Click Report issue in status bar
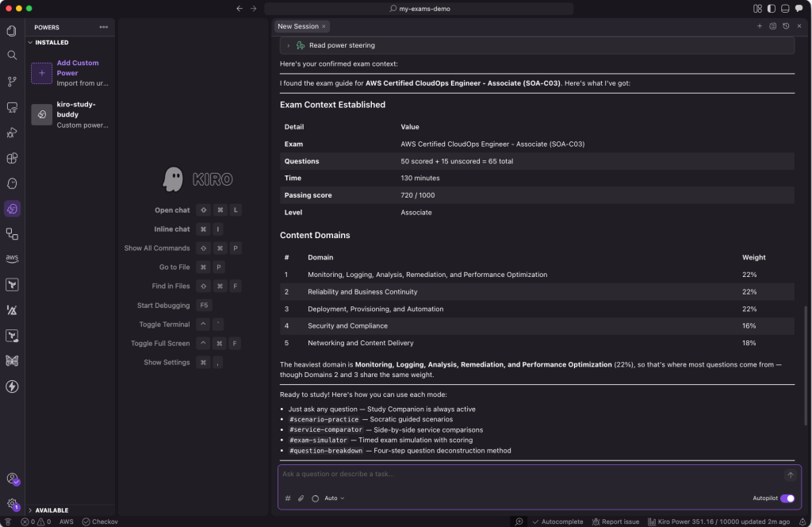The width and height of the screenshot is (812, 527). pos(615,521)
